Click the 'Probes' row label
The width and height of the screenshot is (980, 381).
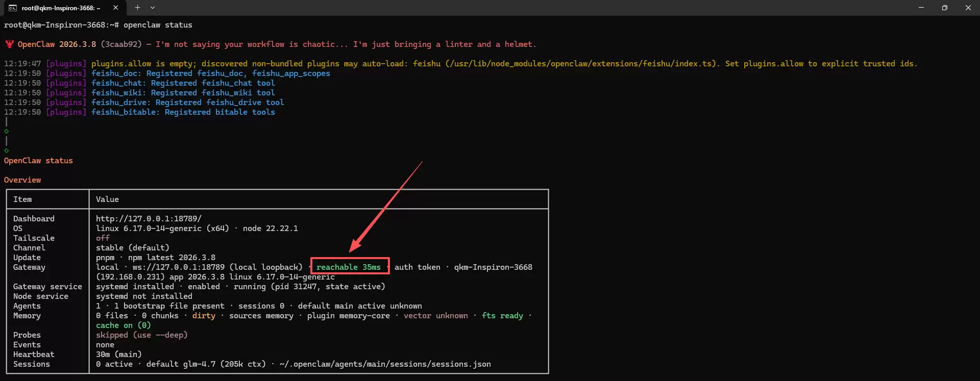(x=27, y=335)
